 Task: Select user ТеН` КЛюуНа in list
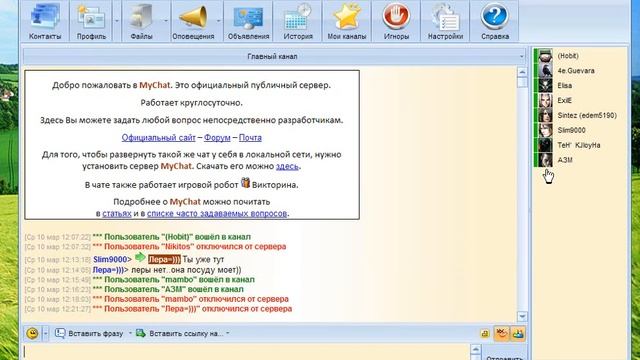(580, 145)
